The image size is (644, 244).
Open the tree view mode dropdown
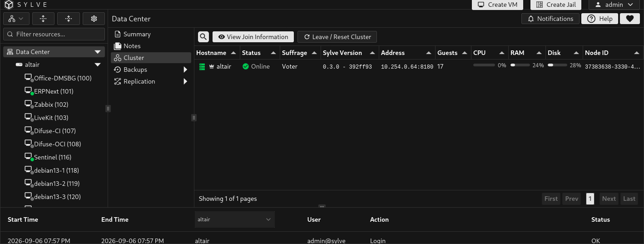pos(17,19)
